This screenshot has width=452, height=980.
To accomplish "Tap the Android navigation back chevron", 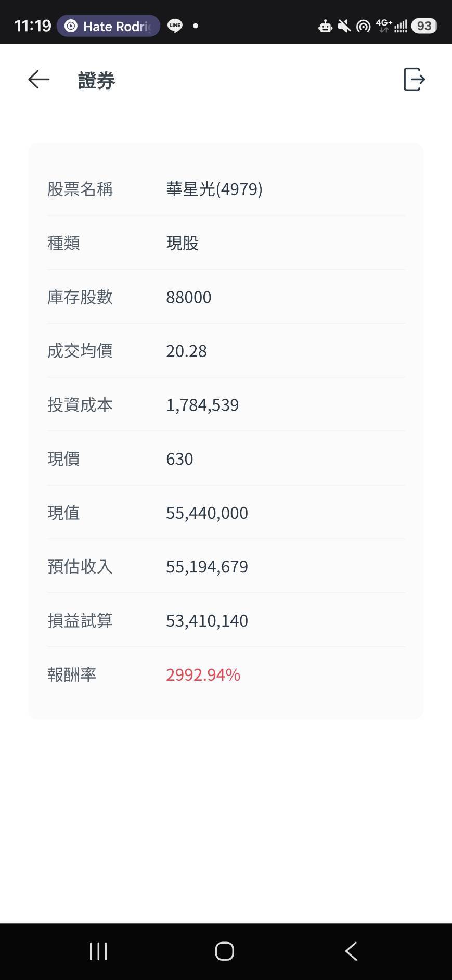I will [x=351, y=951].
